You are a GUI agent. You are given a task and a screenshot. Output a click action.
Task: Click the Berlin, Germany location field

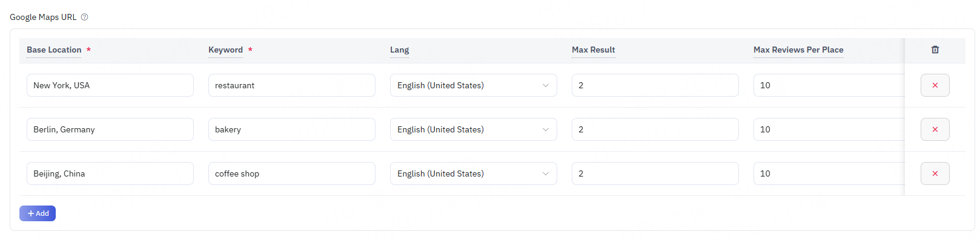point(110,129)
